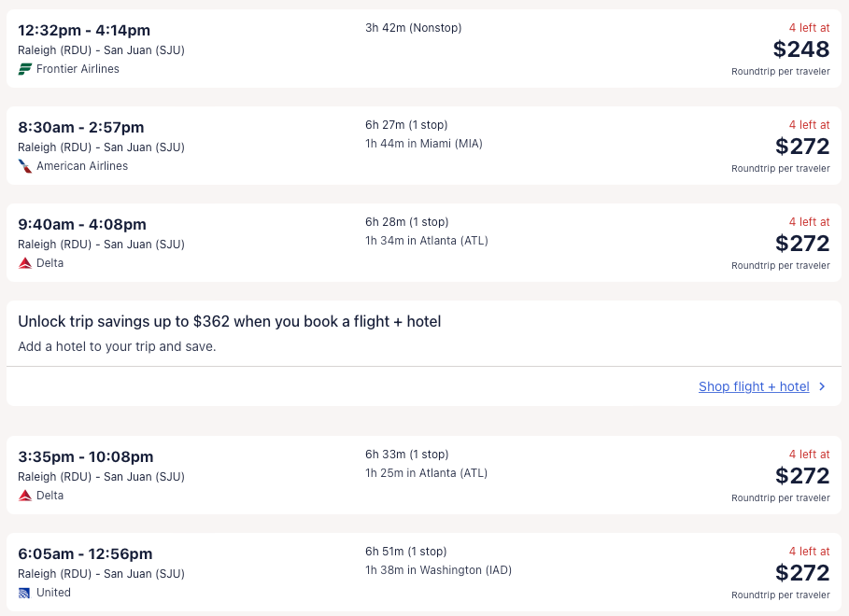Click the Delta logo on the 9:40am flight
Viewport: 849px width, 616px height.
(25, 263)
